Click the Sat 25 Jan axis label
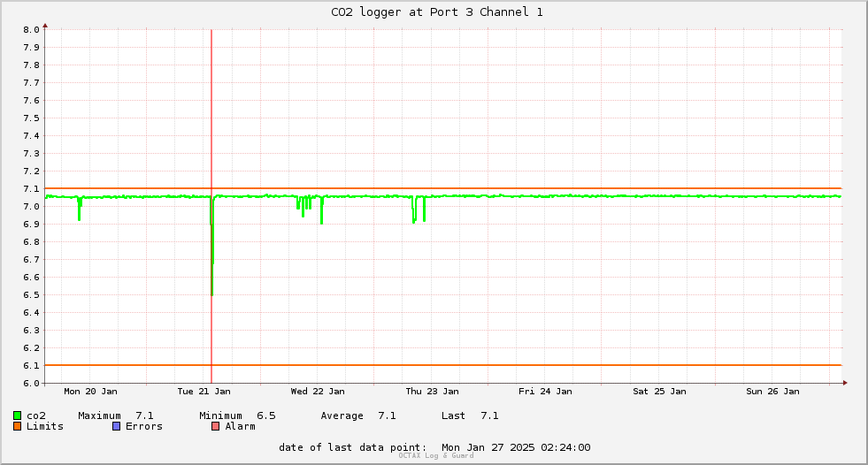Screen dimensions: 868x465 point(659,392)
